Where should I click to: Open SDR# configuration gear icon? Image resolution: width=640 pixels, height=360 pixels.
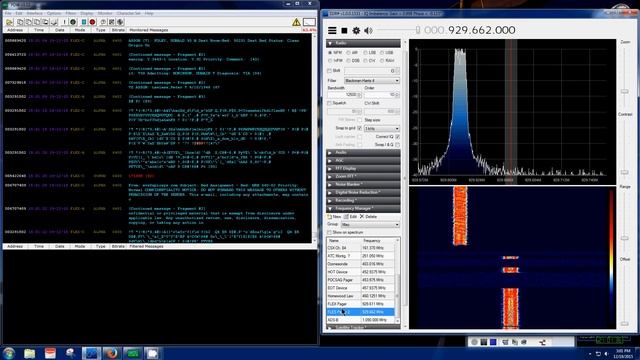356,30
